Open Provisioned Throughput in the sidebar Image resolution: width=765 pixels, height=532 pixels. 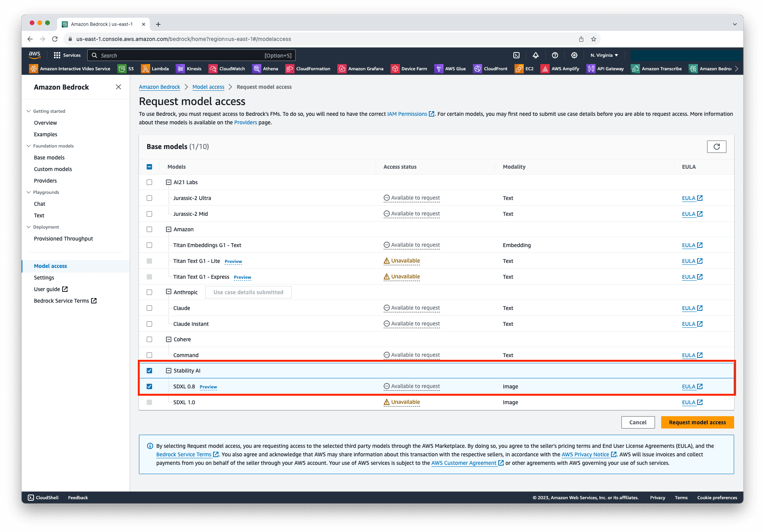tap(63, 239)
